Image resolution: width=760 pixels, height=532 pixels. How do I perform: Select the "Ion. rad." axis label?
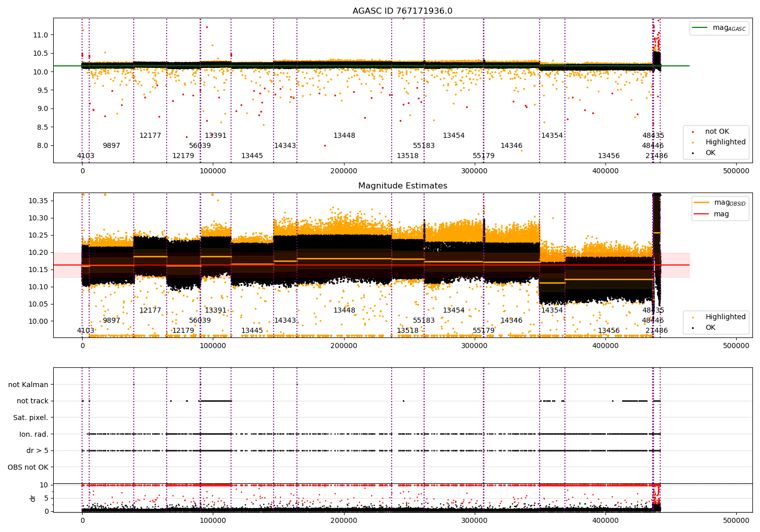tap(34, 434)
